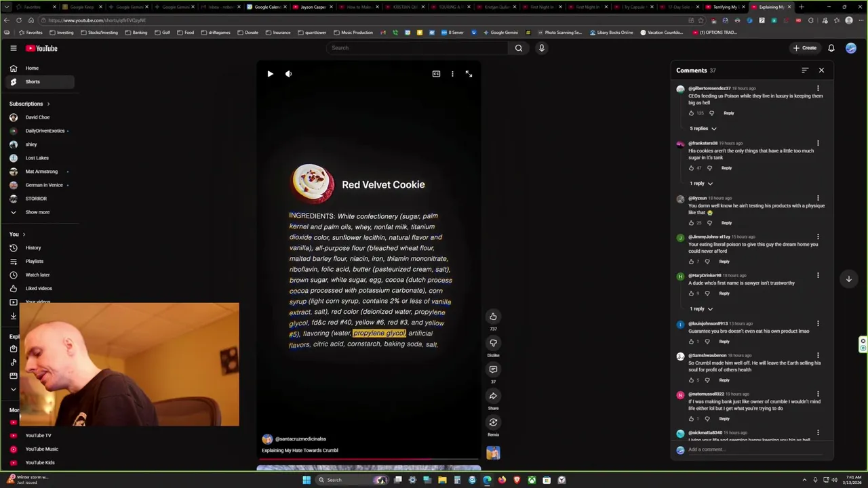Like the @gilbertoresendez37 comment

[x=692, y=113]
